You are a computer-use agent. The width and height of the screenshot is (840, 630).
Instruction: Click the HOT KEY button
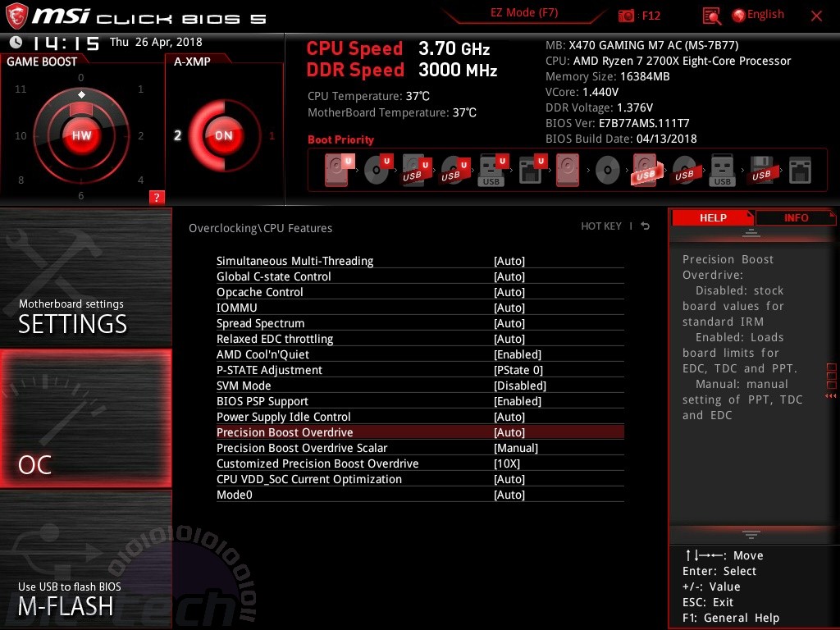click(601, 226)
